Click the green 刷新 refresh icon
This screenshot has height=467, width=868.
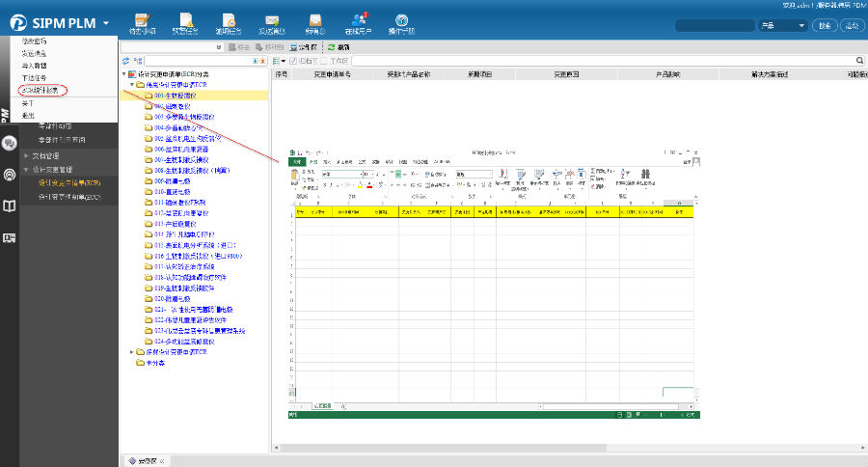click(333, 46)
